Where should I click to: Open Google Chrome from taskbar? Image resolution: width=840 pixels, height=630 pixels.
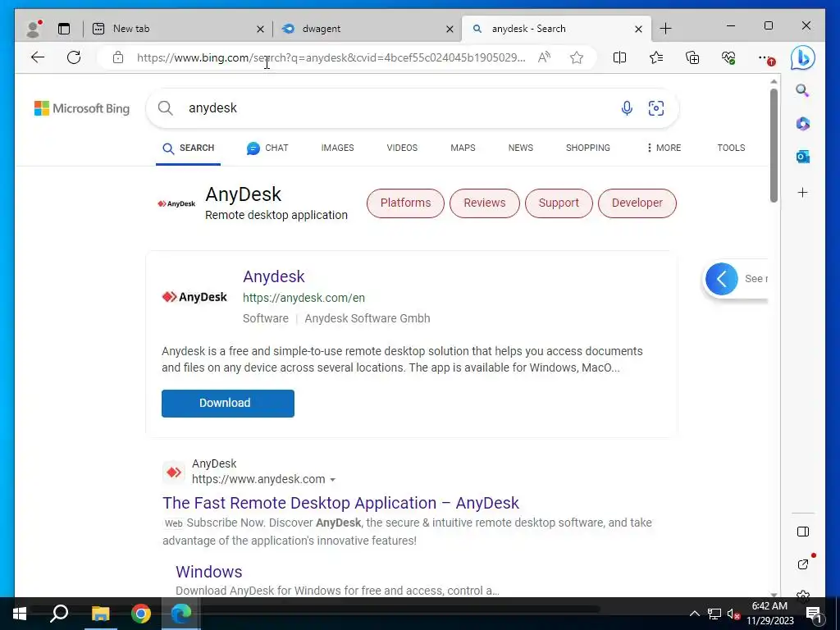[141, 614]
